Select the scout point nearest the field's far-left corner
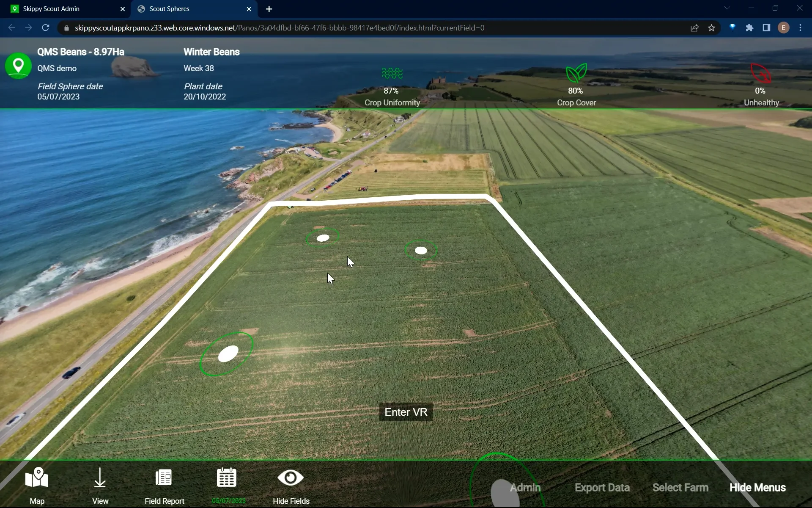The image size is (812, 508). [x=323, y=238]
